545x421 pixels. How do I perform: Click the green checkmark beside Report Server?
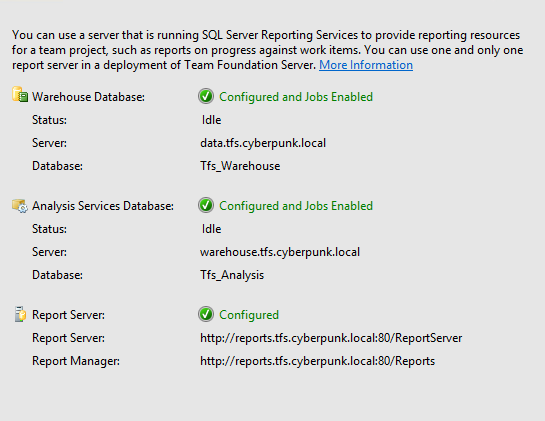(x=206, y=314)
